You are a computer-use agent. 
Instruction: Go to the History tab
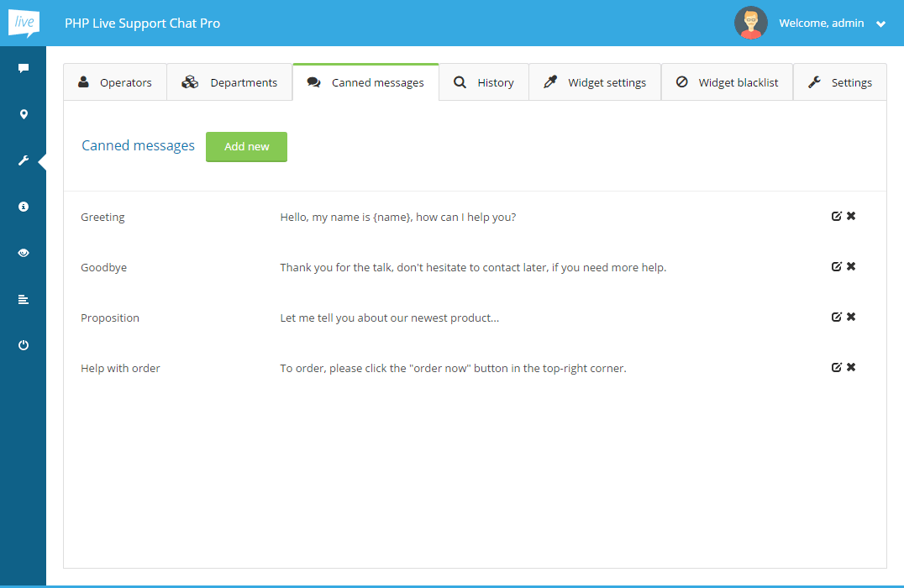coord(484,82)
